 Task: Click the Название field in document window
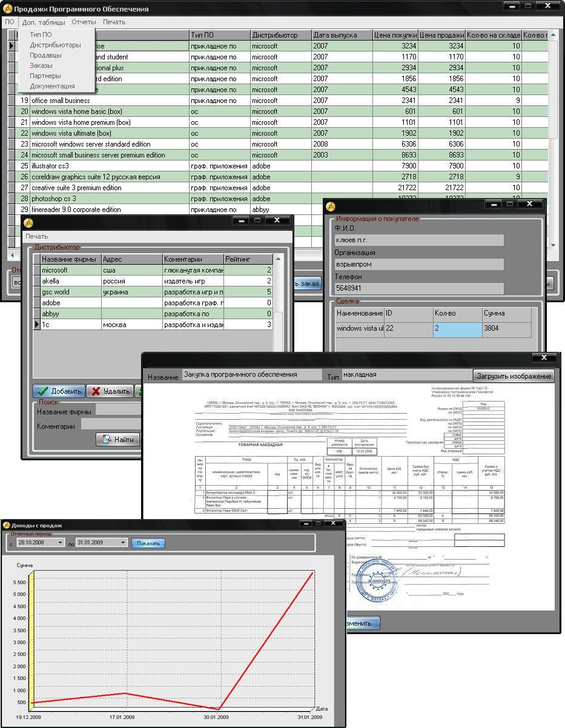tap(251, 375)
